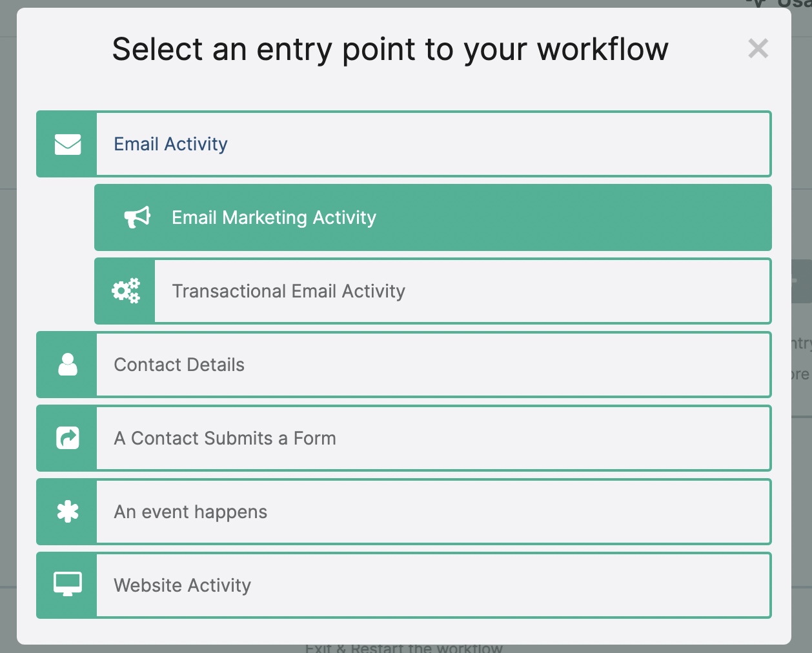Click the partially hidden gray button behind dialog

801,281
